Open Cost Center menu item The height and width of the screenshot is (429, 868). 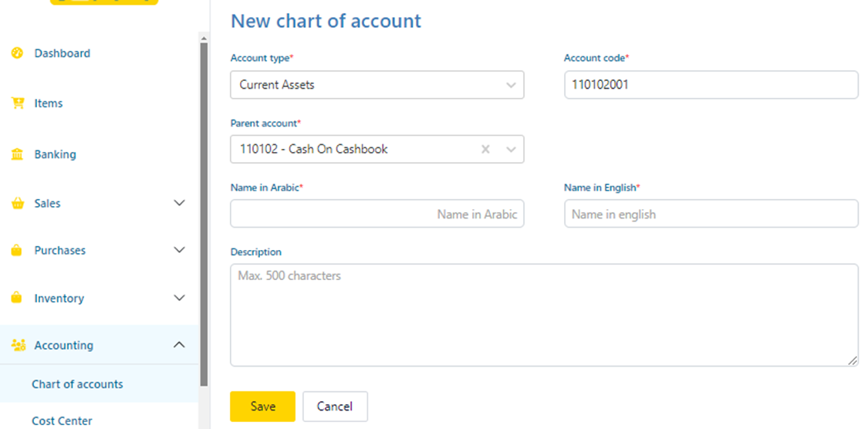[62, 421]
